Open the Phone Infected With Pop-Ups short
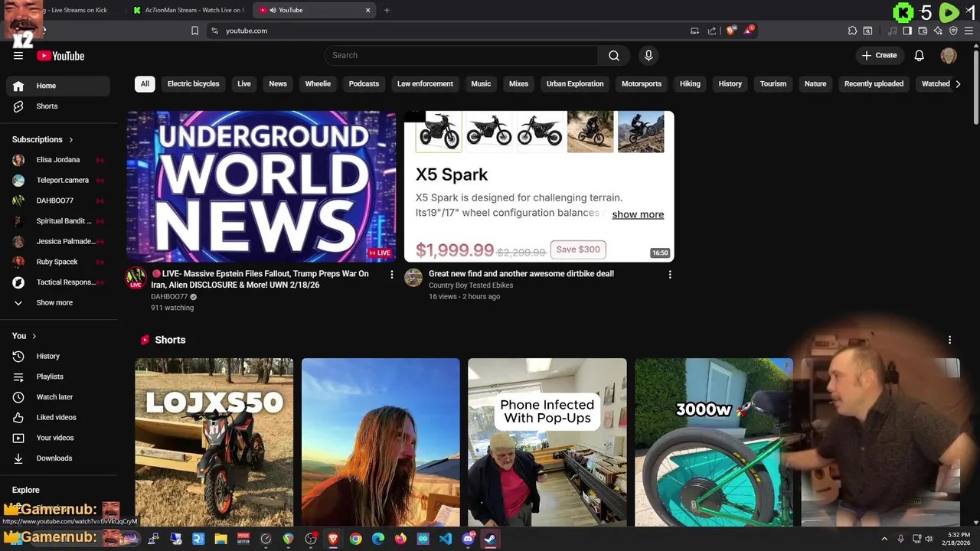The height and width of the screenshot is (551, 980). pyautogui.click(x=547, y=442)
